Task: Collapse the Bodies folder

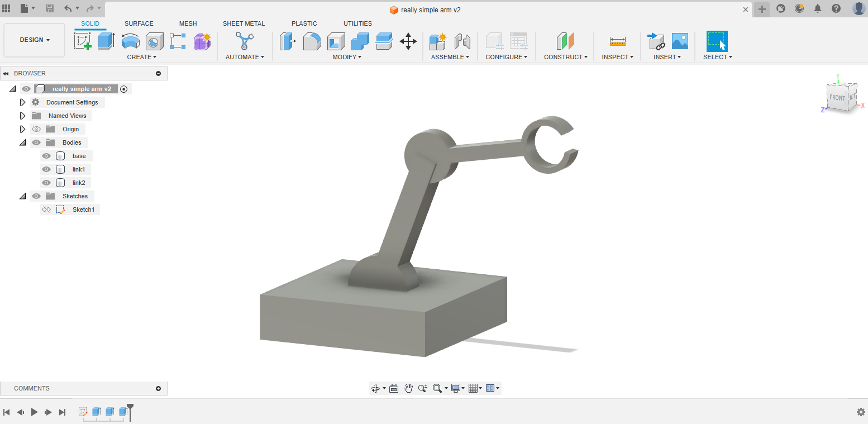Action: (x=22, y=142)
